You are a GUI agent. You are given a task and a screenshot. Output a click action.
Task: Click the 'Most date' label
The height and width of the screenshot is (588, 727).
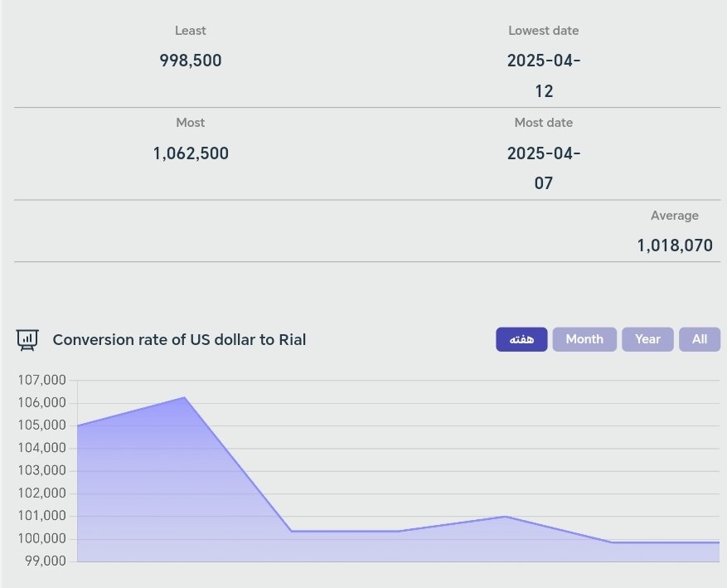(x=544, y=123)
